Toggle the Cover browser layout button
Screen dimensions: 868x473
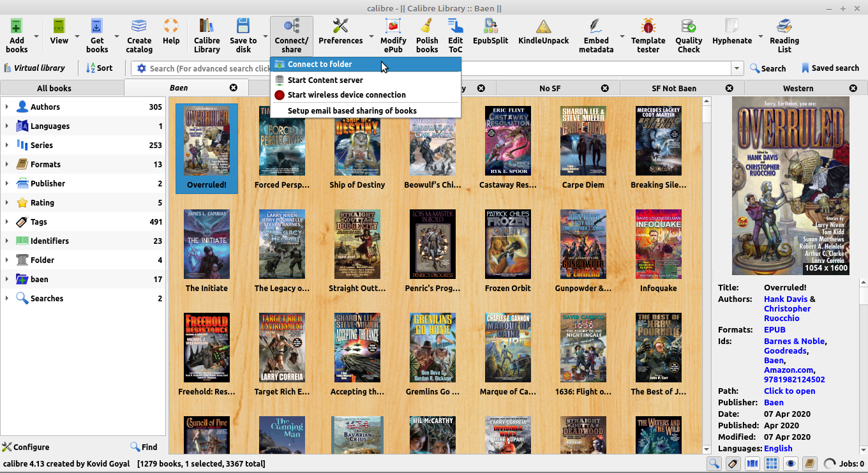point(752,463)
